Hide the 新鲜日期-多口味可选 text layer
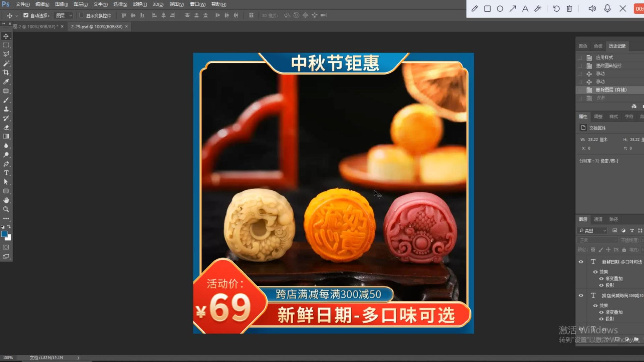This screenshot has height=362, width=644. point(581,262)
